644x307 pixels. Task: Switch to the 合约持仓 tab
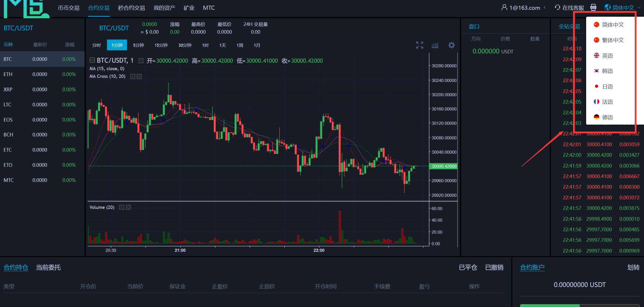[16, 267]
